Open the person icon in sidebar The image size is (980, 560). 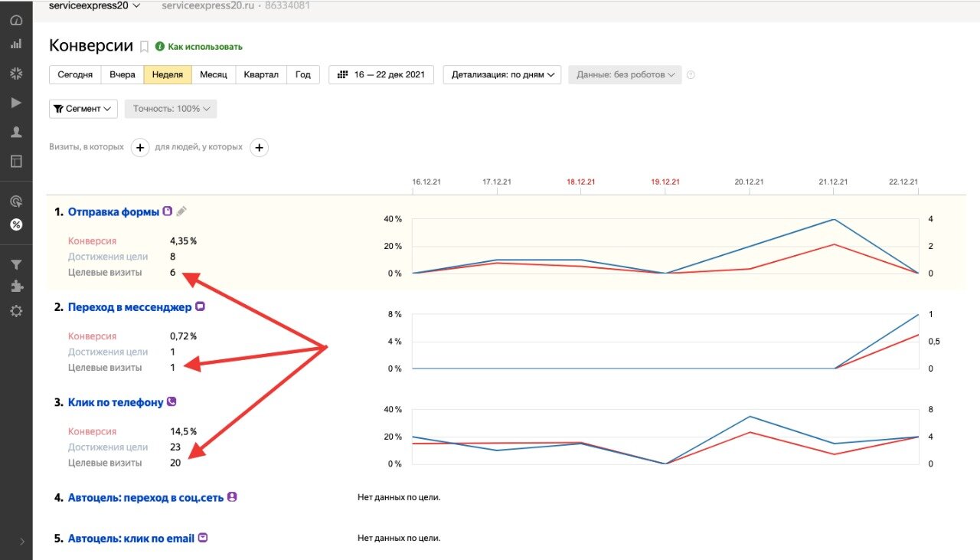coord(16,132)
